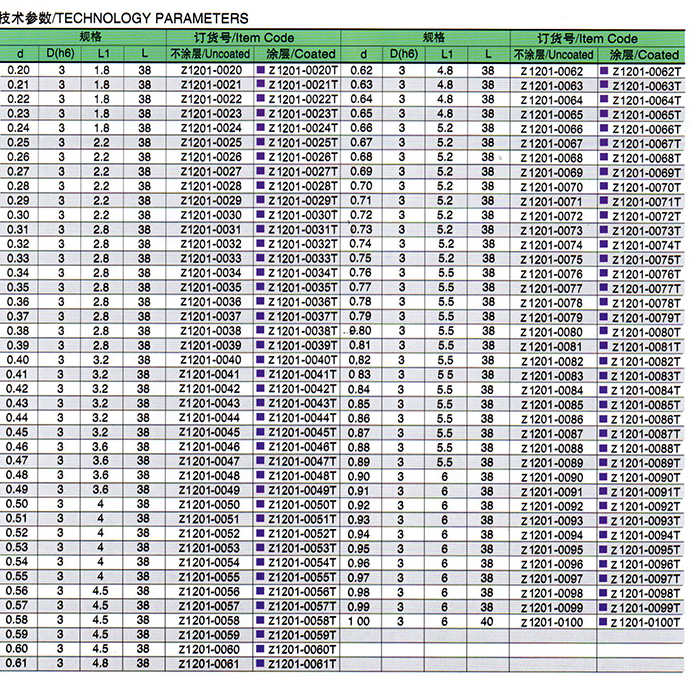Screen dimensions: 691x681
Task: Click the purple marker next to Z1201-0035T
Action: 262,287
